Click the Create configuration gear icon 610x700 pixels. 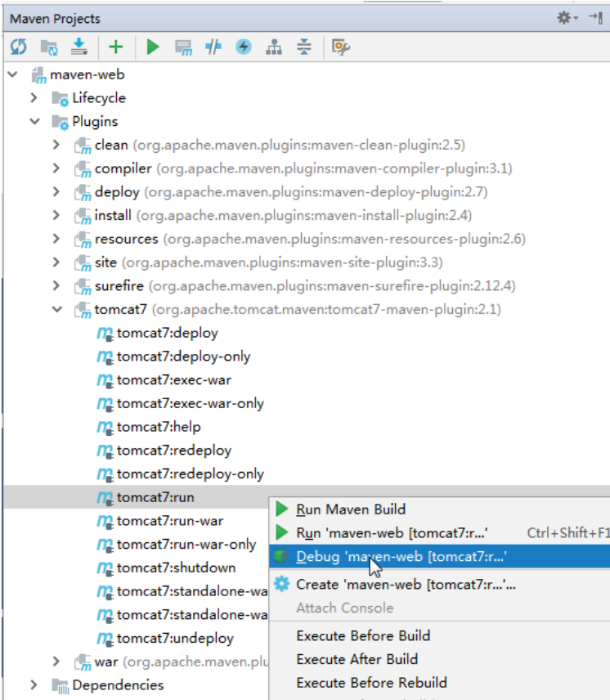point(281,584)
